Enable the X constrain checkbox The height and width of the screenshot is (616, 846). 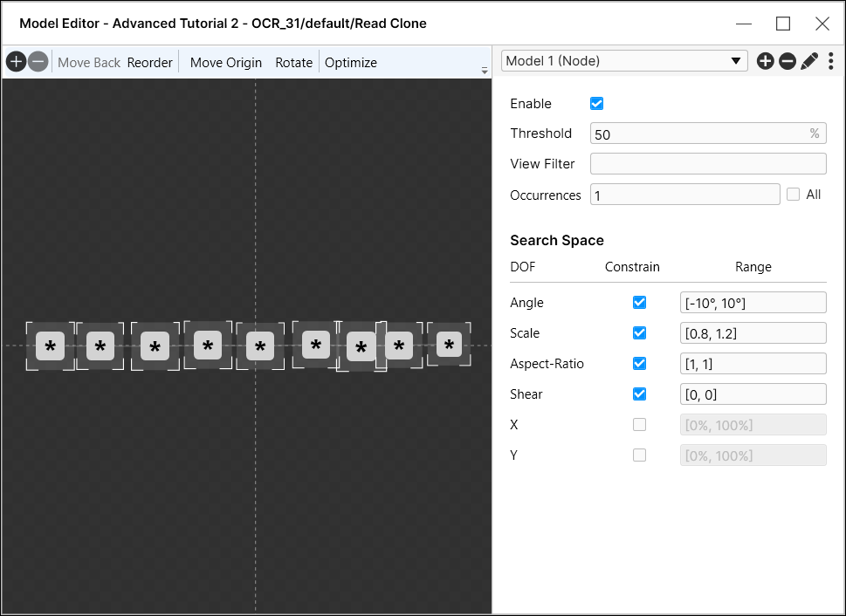(639, 425)
